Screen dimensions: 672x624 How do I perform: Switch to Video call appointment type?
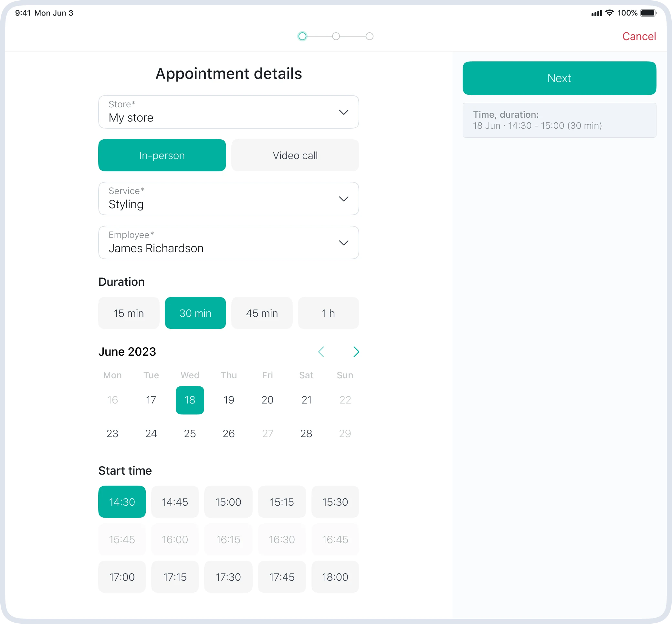tap(295, 155)
